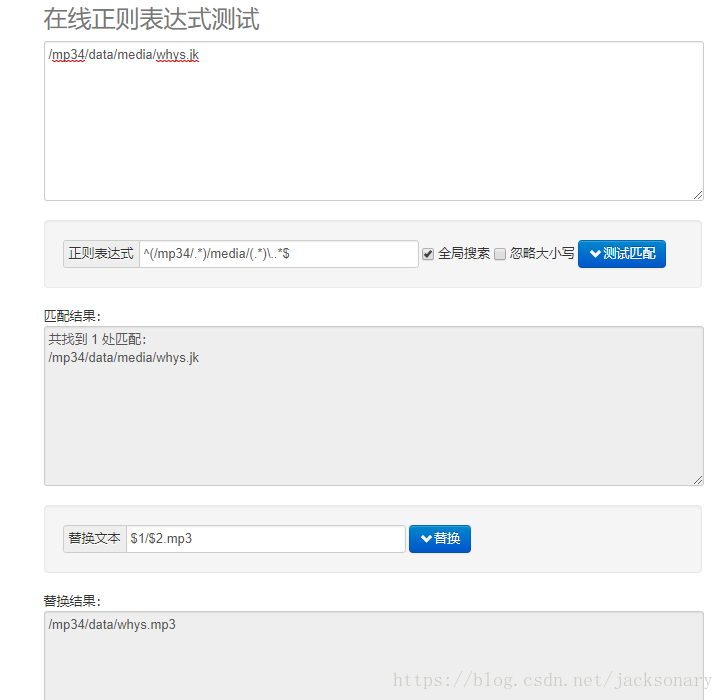Screen dimensions: 724x700
Task: Grab the resize handle of the source text area
Action: (698, 195)
